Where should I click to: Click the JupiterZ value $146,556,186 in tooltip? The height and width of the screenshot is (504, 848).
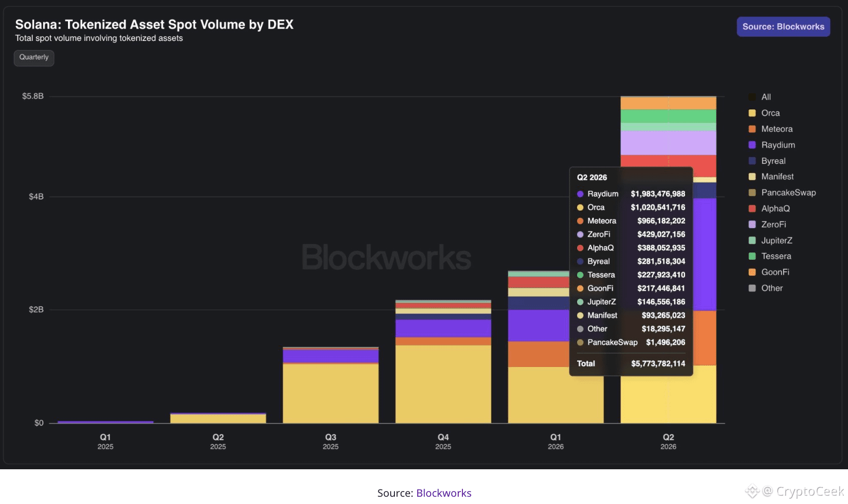point(661,302)
